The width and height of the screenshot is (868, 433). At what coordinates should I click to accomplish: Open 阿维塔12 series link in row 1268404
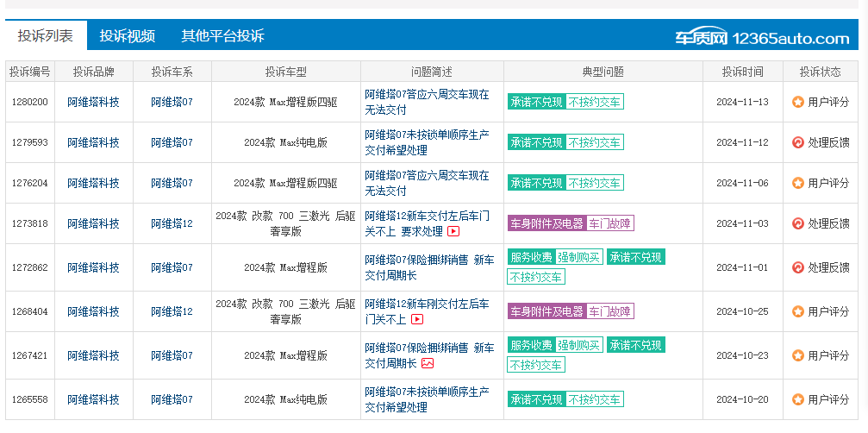tap(172, 311)
